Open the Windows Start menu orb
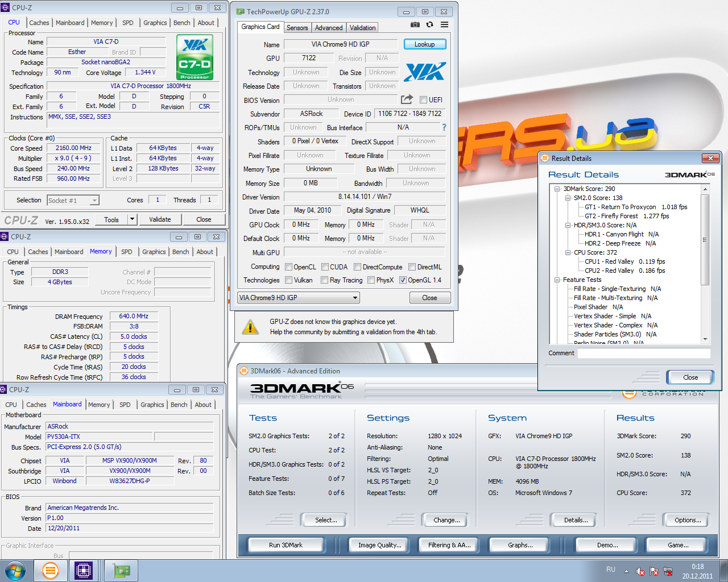The width and height of the screenshot is (728, 582). click(15, 571)
